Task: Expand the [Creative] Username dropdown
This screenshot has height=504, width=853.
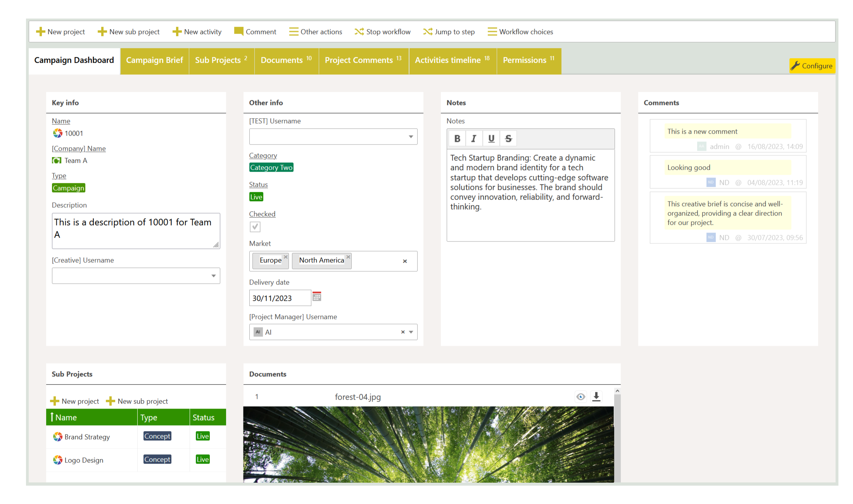Action: (214, 276)
